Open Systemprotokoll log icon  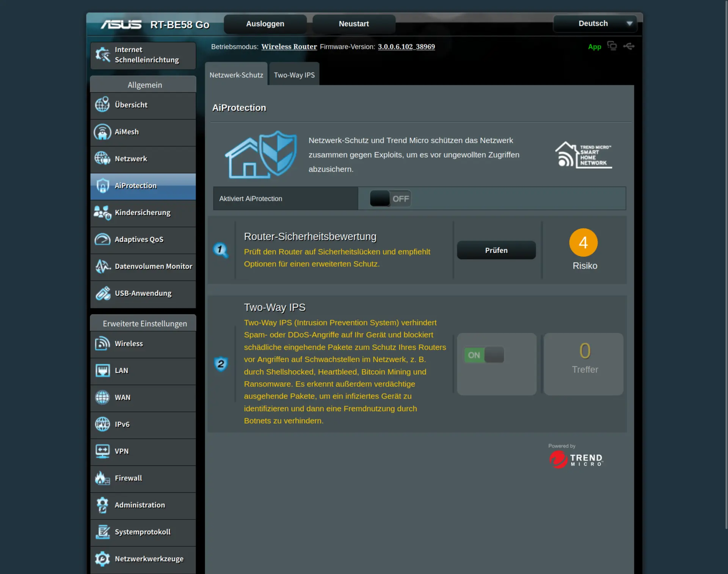click(102, 532)
